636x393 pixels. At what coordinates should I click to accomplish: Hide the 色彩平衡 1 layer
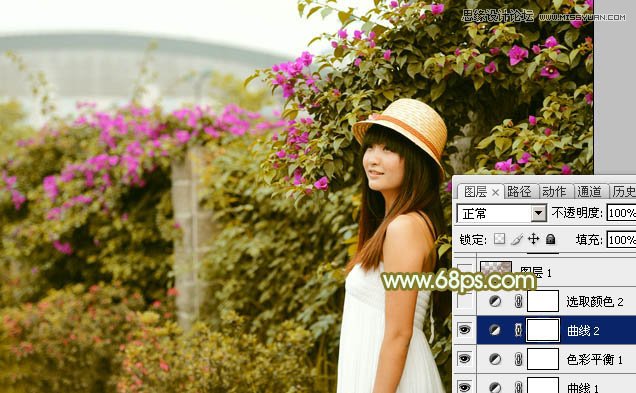point(464,359)
